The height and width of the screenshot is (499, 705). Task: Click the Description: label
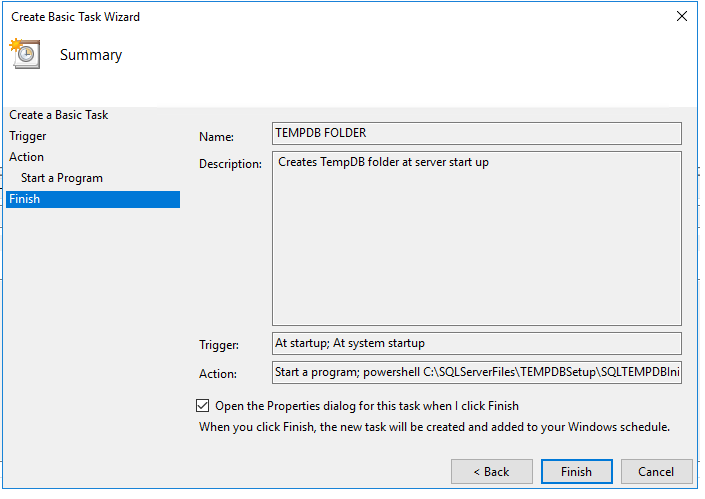(232, 165)
